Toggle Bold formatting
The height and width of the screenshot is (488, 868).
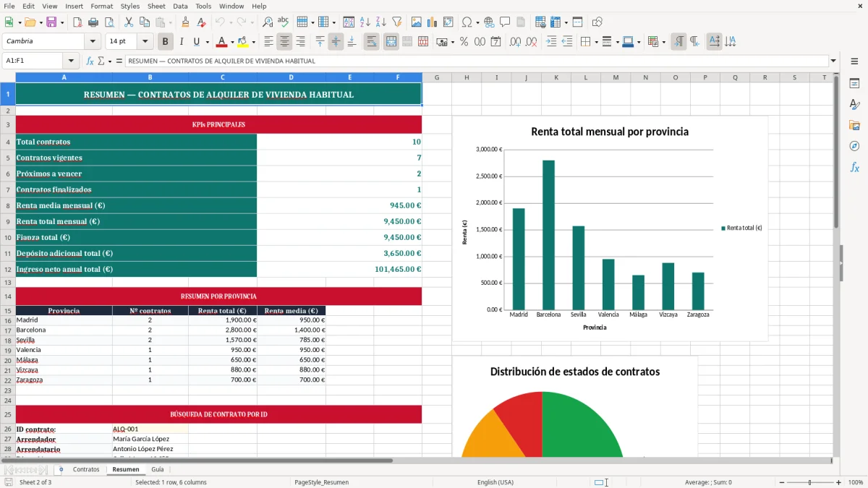pos(166,42)
